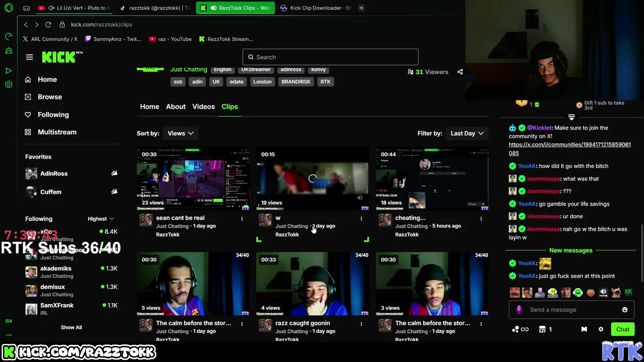Go back in browser history
This screenshot has width=644, height=362.
pyautogui.click(x=26, y=24)
